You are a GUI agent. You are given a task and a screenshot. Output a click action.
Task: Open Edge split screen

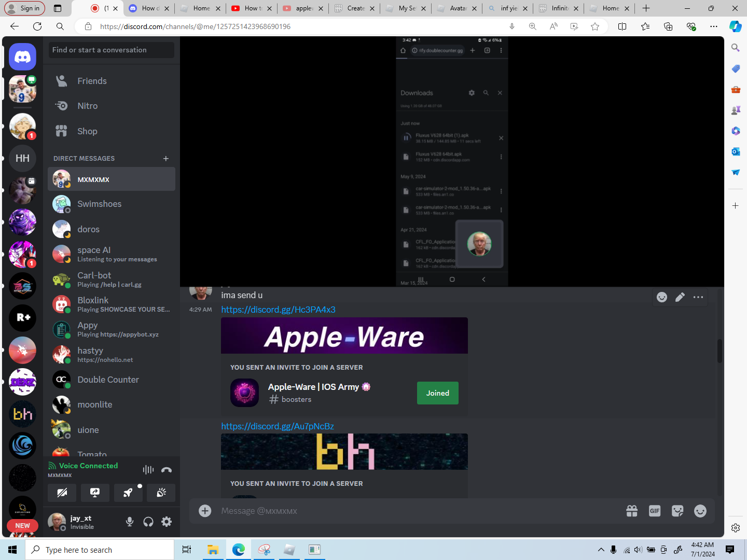pos(622,26)
